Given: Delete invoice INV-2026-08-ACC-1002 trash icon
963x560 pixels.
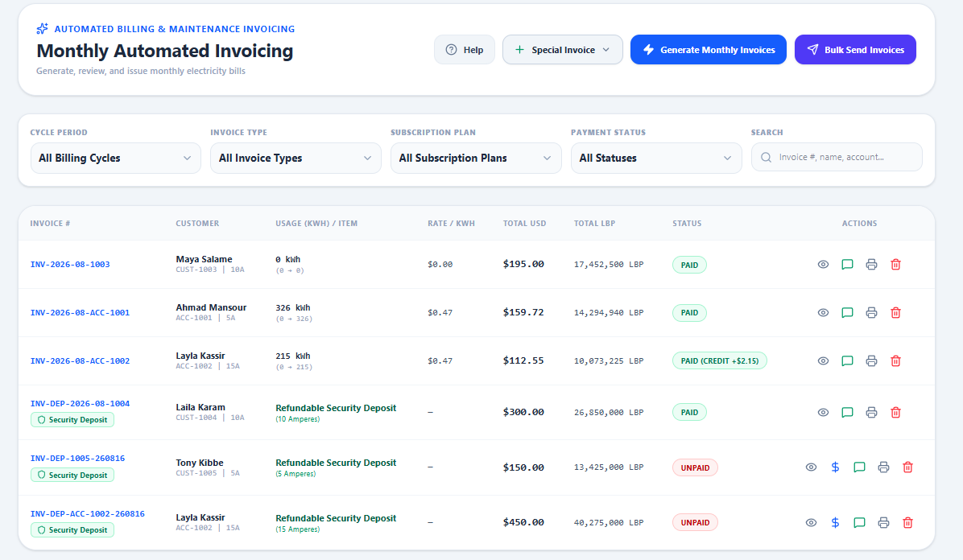Looking at the screenshot, I should coord(895,361).
